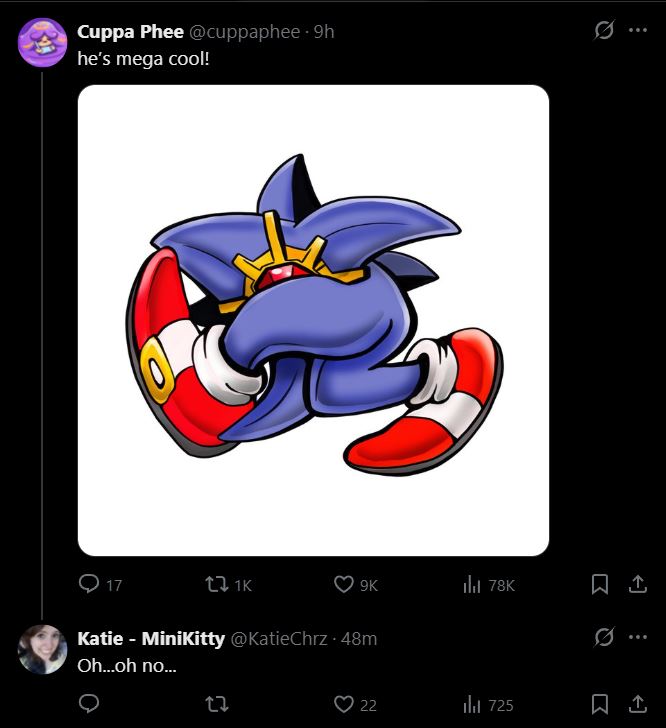Bookmark Katie's reply

(600, 705)
